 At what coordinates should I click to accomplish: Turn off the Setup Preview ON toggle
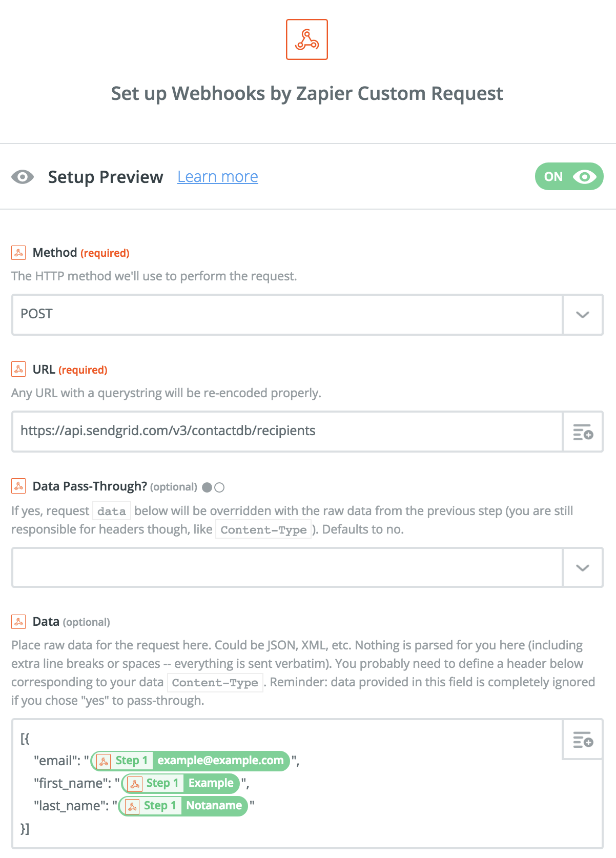point(569,177)
